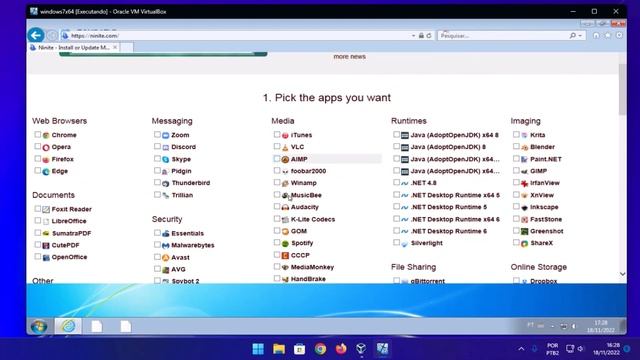The width and height of the screenshot is (640, 360).
Task: Tick the Trillian checkbox
Action: point(157,194)
